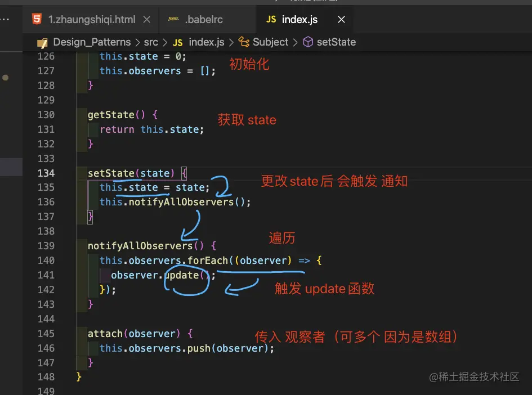The width and height of the screenshot is (532, 395).
Task: Click line number 145 in gutter
Action: point(46,334)
